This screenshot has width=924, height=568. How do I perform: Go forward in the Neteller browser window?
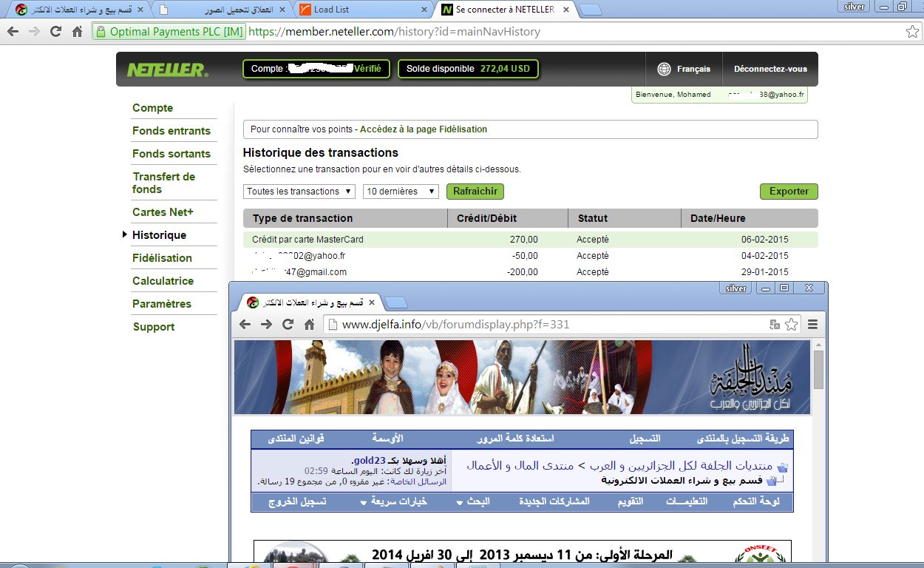[x=34, y=32]
